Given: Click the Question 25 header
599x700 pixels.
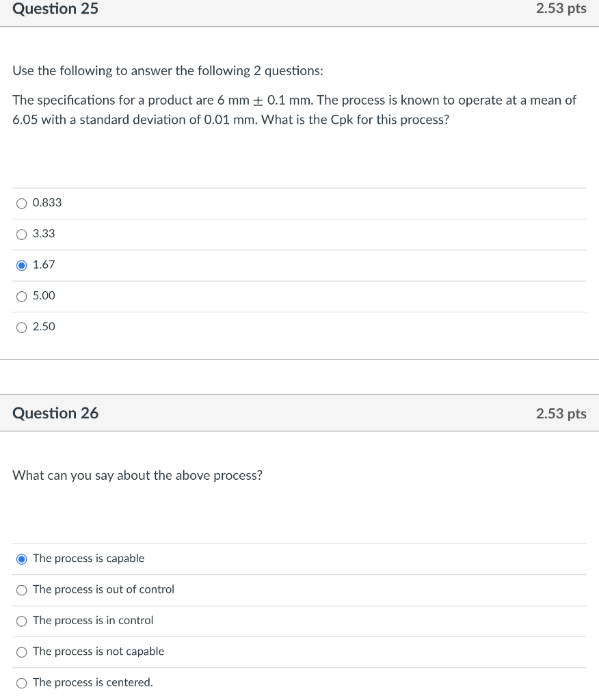Looking at the screenshot, I should [55, 9].
